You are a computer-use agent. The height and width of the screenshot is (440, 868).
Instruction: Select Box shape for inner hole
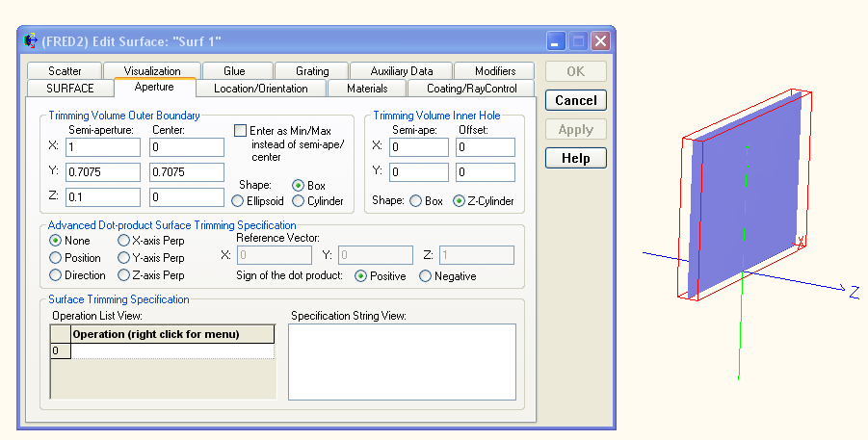(x=416, y=201)
